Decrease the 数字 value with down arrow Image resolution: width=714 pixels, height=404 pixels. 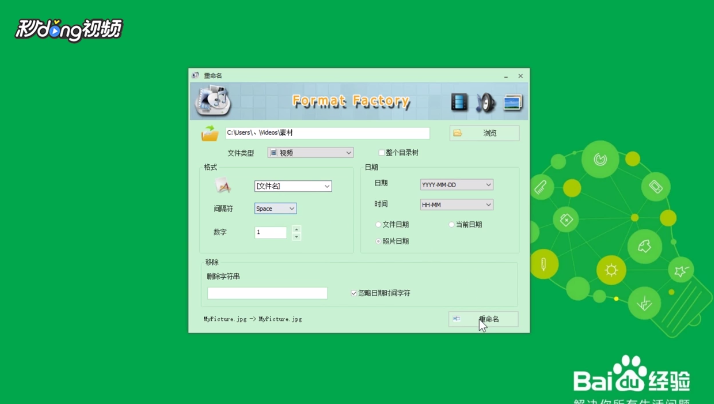click(x=296, y=236)
